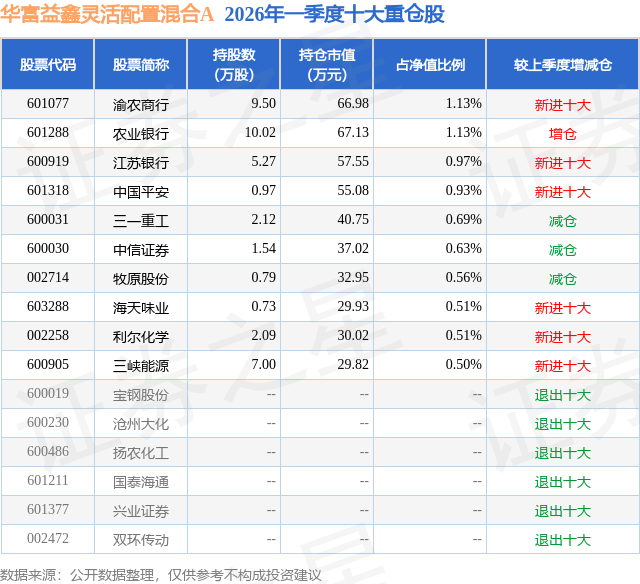Click stock name 江苏银行
Viewport: 640px width, 584px height.
point(141,163)
